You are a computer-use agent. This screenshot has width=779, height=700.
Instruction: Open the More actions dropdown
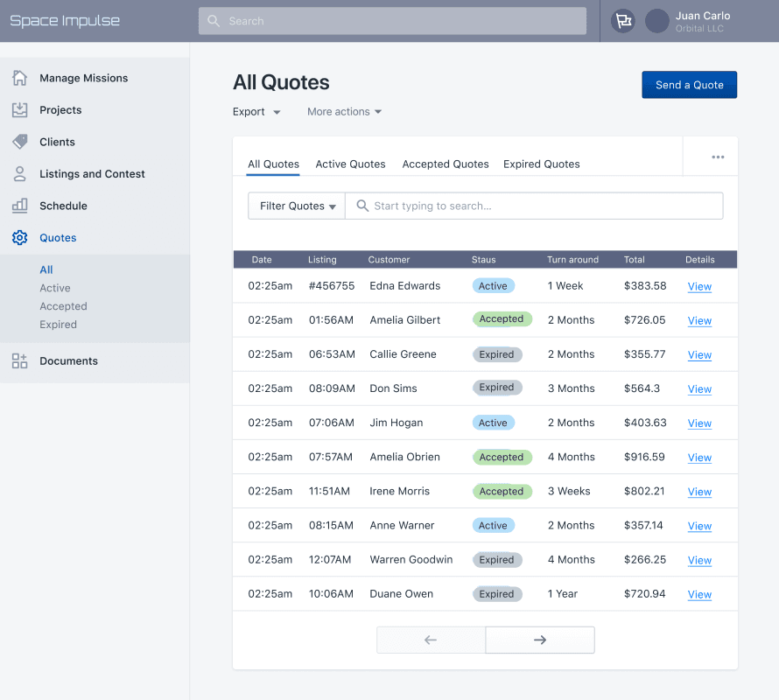(344, 112)
